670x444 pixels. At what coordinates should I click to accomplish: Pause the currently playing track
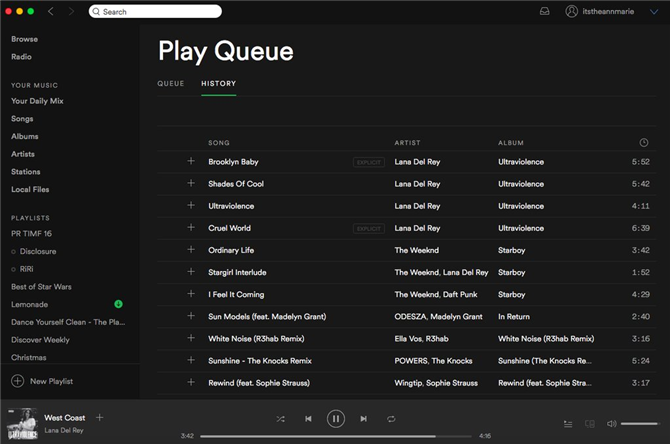click(336, 419)
